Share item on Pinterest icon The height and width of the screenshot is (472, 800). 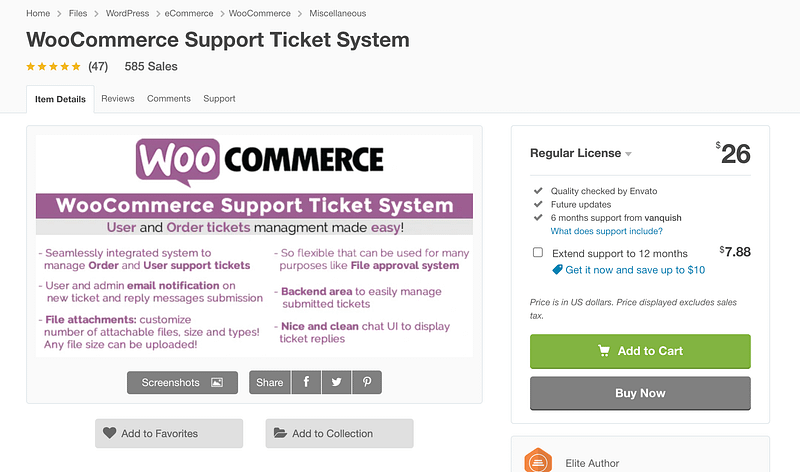[x=367, y=382]
